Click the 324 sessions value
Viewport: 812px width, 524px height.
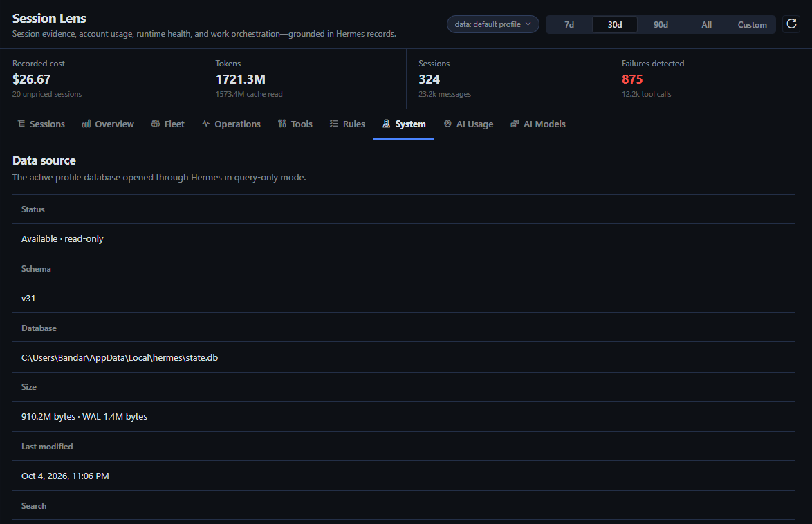point(430,79)
